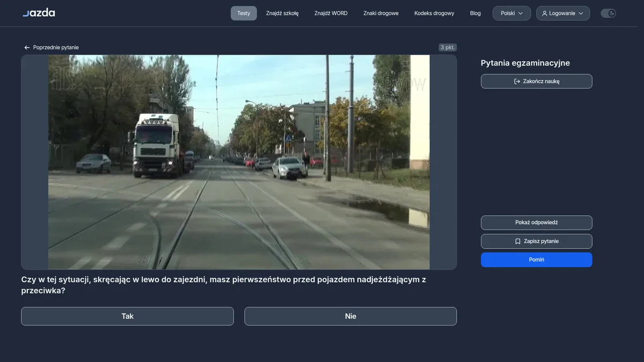
Task: Click the 3 pkt. badge
Action: pos(448,48)
